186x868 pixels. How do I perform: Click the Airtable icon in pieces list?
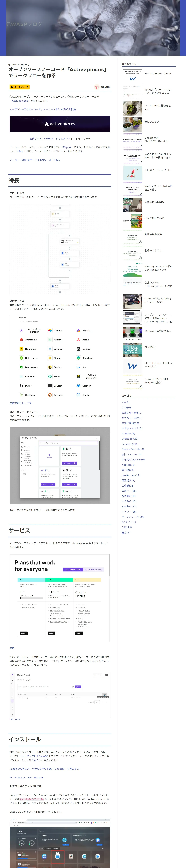click(x=50, y=330)
